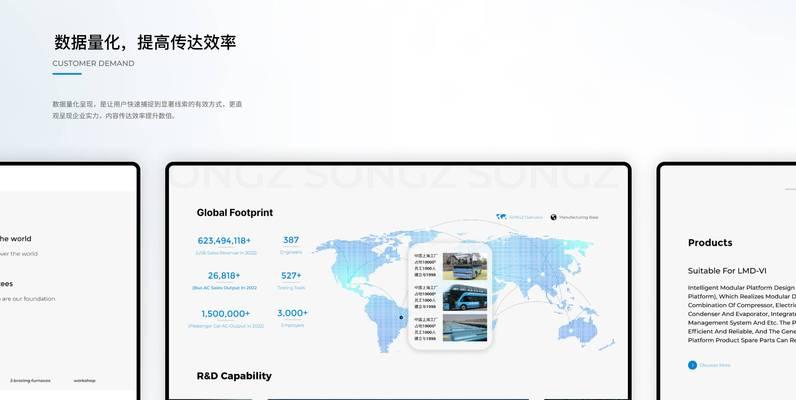Click the workshop label in left screen

[84, 380]
